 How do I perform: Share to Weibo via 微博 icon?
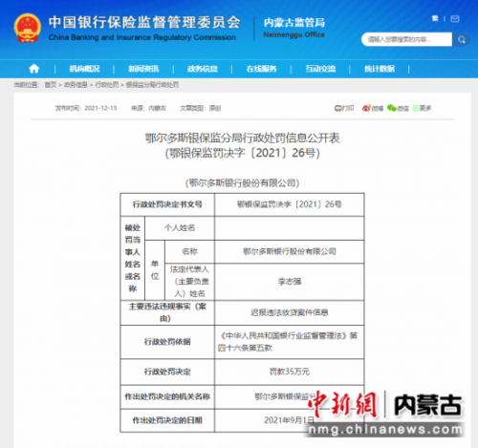point(373,108)
